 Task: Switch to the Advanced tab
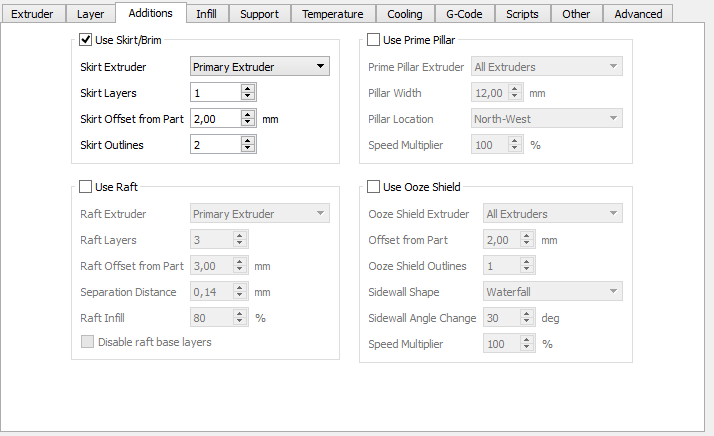pyautogui.click(x=638, y=14)
